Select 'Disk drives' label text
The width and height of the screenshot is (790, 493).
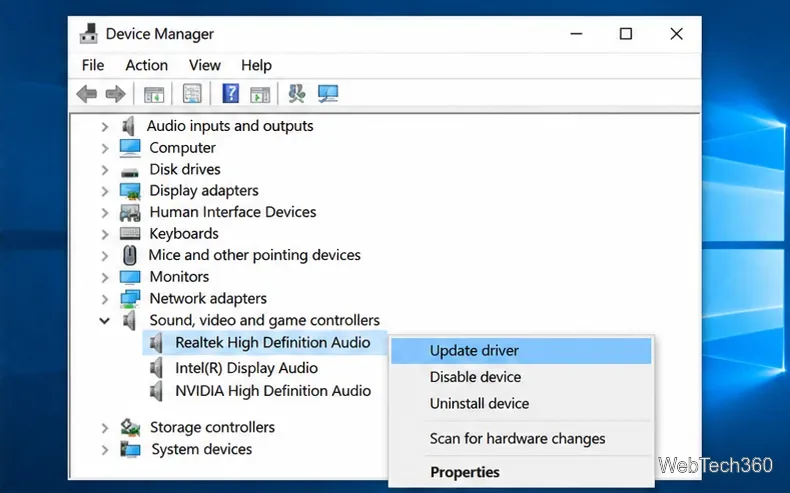(x=185, y=169)
